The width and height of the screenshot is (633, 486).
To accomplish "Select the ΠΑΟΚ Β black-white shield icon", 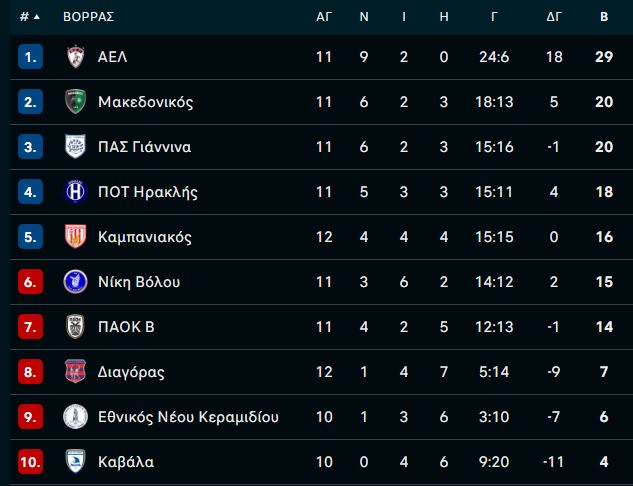I will click(75, 327).
